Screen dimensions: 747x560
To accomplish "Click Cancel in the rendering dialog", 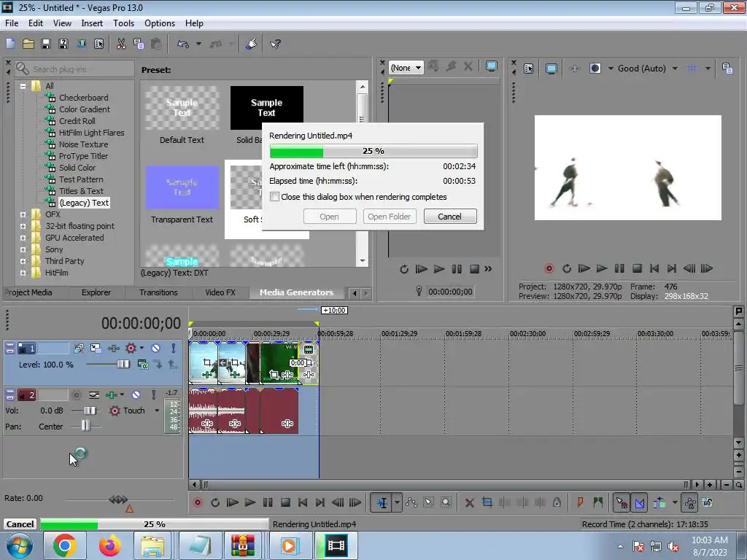I will coord(449,216).
